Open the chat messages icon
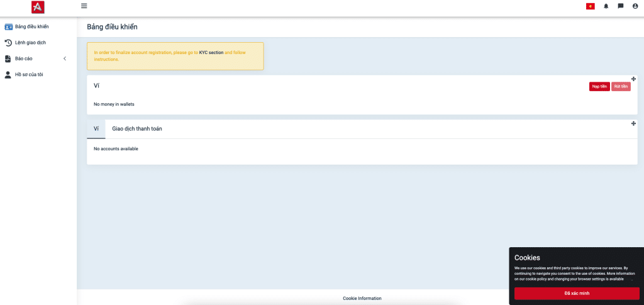This screenshot has height=305, width=644. click(x=621, y=6)
